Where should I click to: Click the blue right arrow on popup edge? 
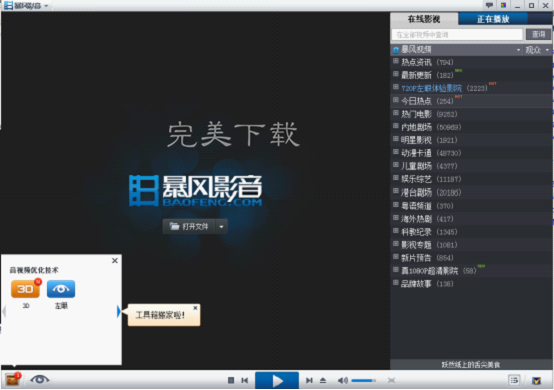click(119, 312)
